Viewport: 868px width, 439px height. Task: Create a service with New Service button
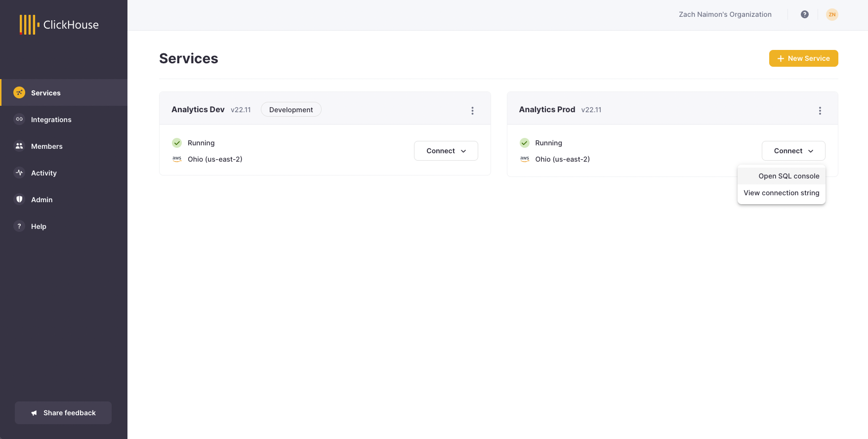point(803,58)
